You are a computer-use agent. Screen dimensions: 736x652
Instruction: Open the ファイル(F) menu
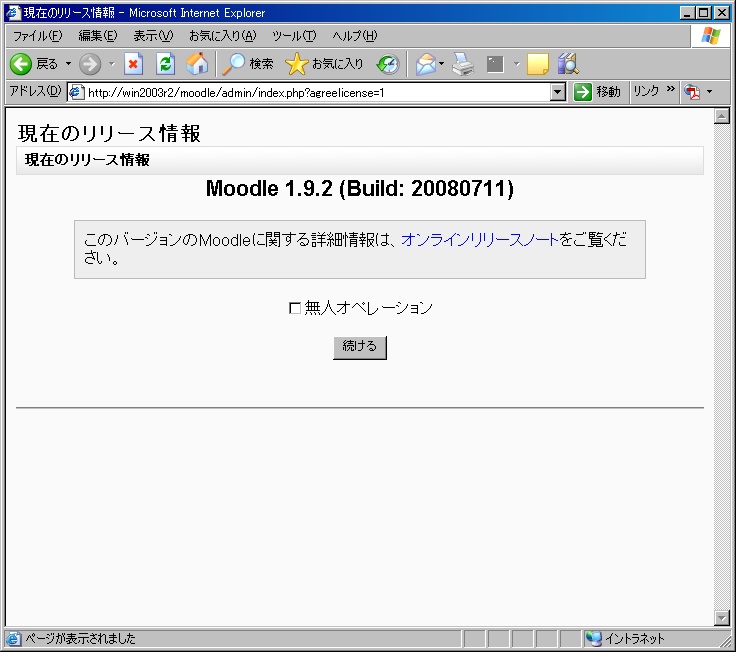[38, 36]
